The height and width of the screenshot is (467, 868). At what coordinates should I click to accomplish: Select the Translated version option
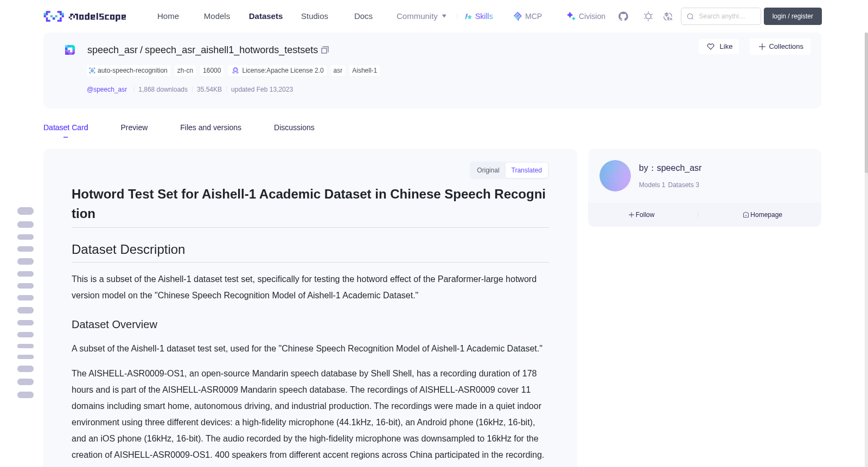526,170
